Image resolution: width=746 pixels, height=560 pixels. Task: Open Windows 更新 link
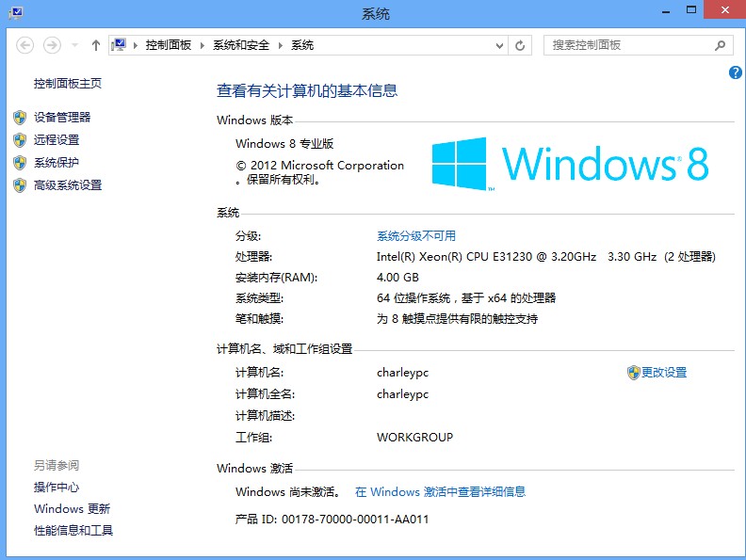(x=72, y=508)
